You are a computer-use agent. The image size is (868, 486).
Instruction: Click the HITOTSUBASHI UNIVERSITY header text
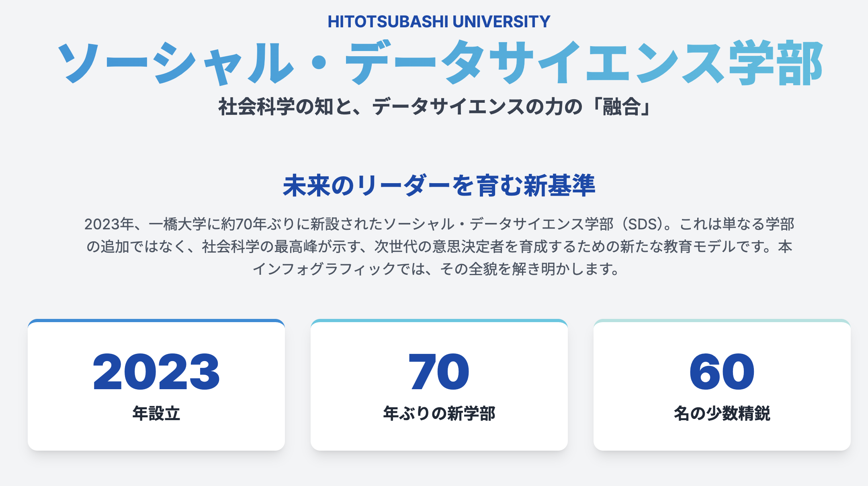[x=439, y=22]
